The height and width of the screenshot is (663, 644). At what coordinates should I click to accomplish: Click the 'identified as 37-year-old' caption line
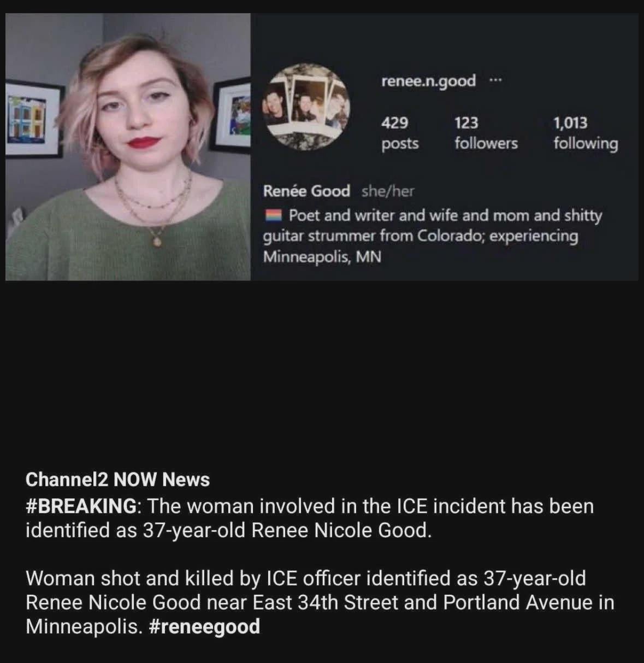[228, 530]
